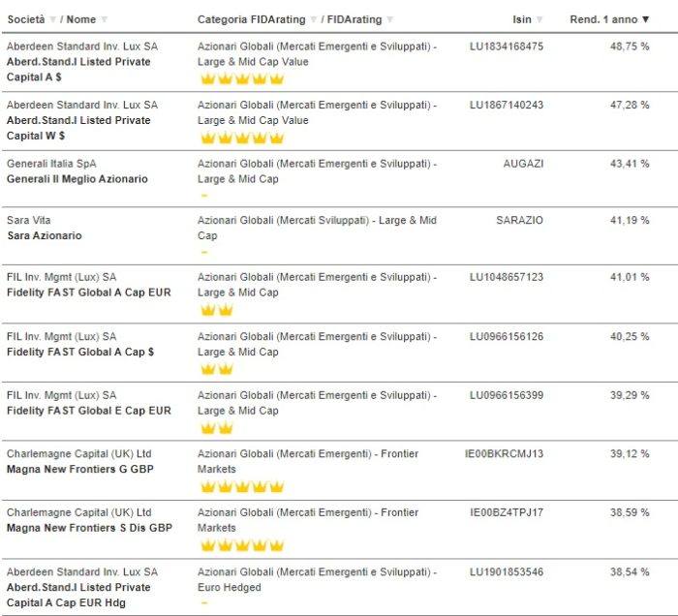The height and width of the screenshot is (616, 678).
Task: Click the 39,29 % return value
Action: pos(630,395)
